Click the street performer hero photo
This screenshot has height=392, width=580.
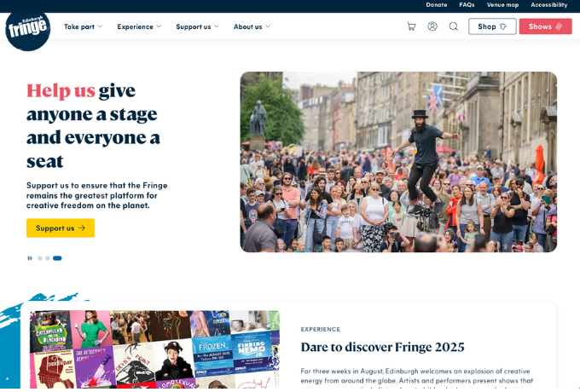point(398,162)
